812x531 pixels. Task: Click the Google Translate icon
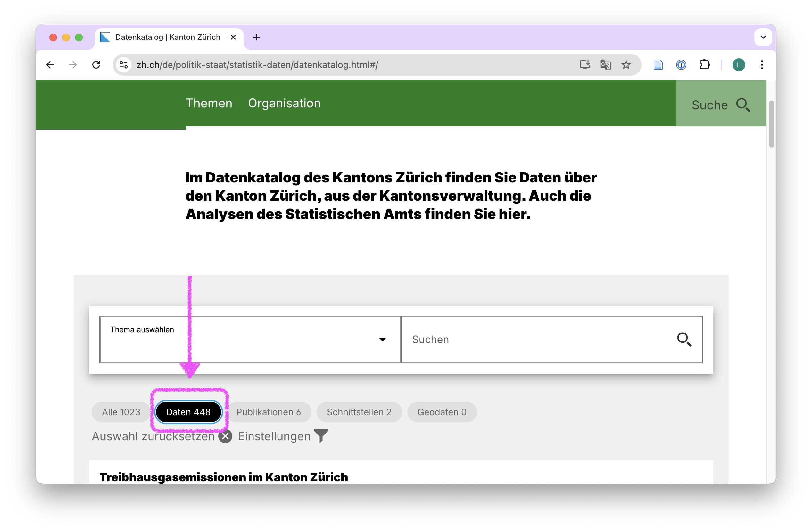pyautogui.click(x=605, y=65)
